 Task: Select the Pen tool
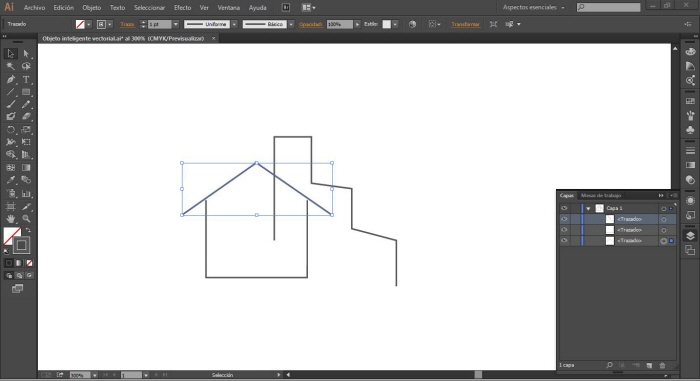coord(10,80)
